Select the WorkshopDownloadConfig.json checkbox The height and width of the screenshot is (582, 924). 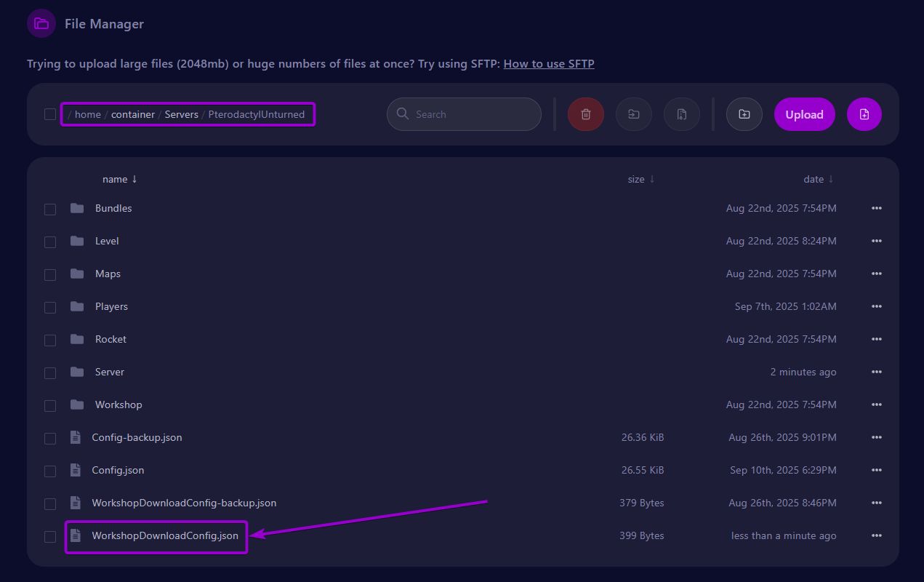point(50,536)
